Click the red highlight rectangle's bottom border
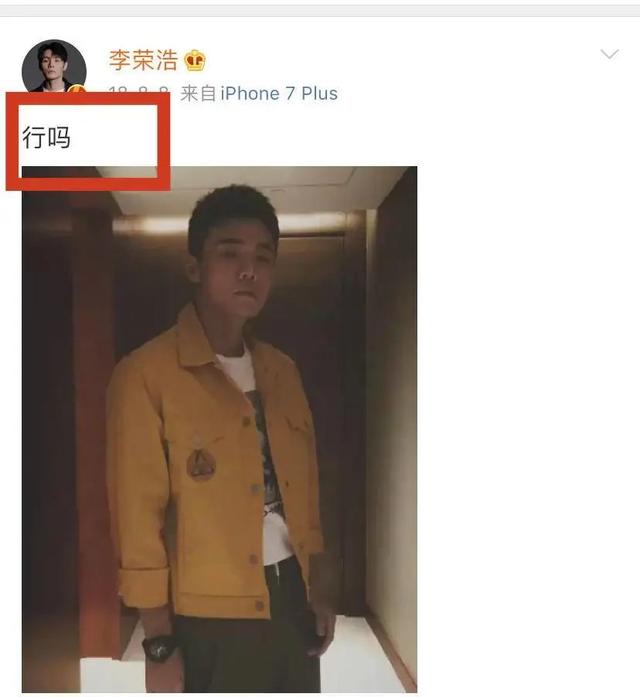Image resolution: width=640 pixels, height=697 pixels. point(88,184)
